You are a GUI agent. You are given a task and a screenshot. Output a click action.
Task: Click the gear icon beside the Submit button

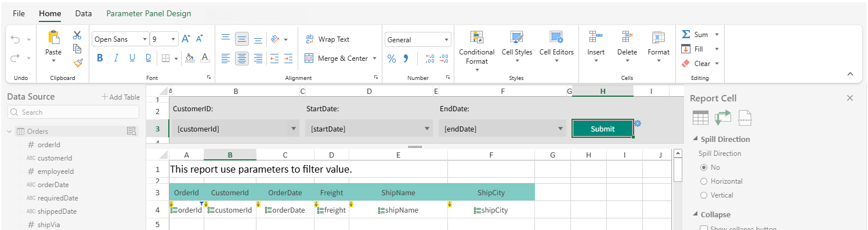[x=638, y=123]
